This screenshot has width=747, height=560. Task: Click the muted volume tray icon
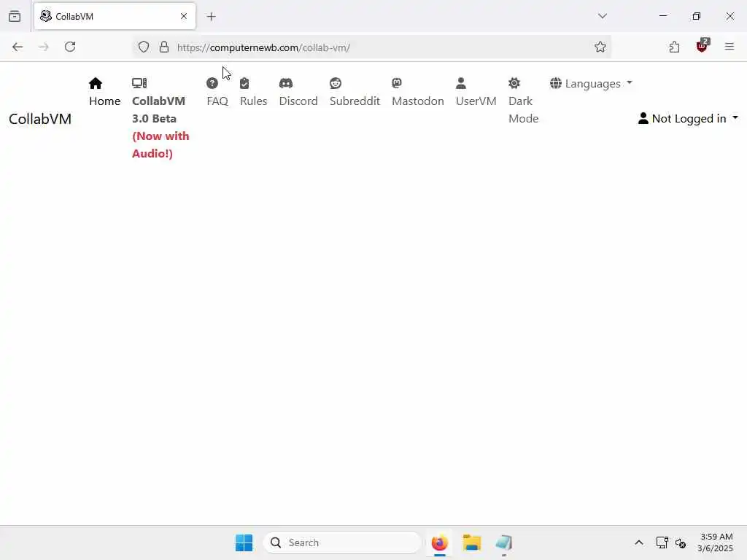tap(681, 542)
